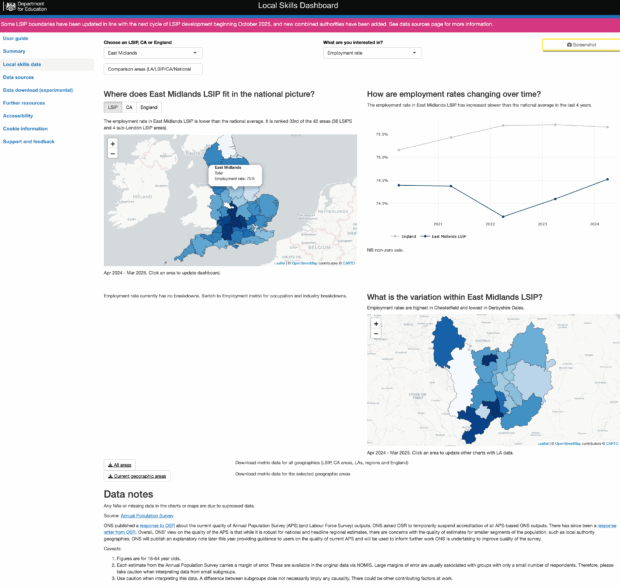Open the Comparison areas selector
This screenshot has width=620, height=587.
(154, 69)
